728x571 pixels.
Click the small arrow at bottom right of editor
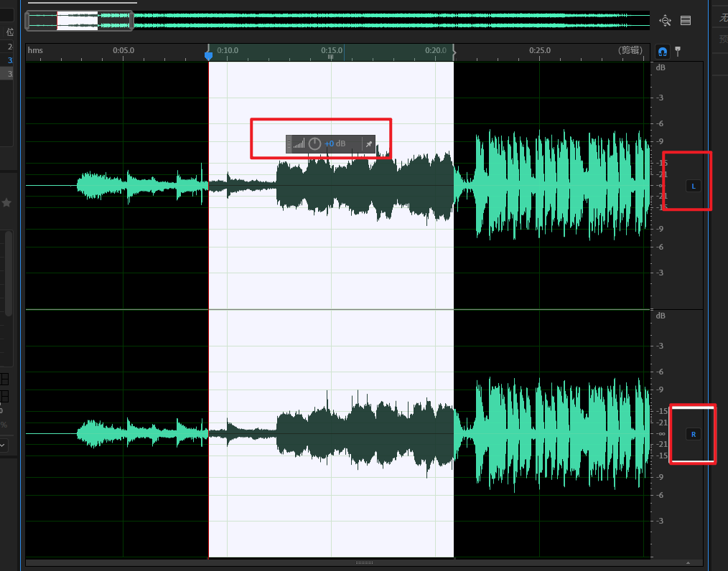click(688, 562)
